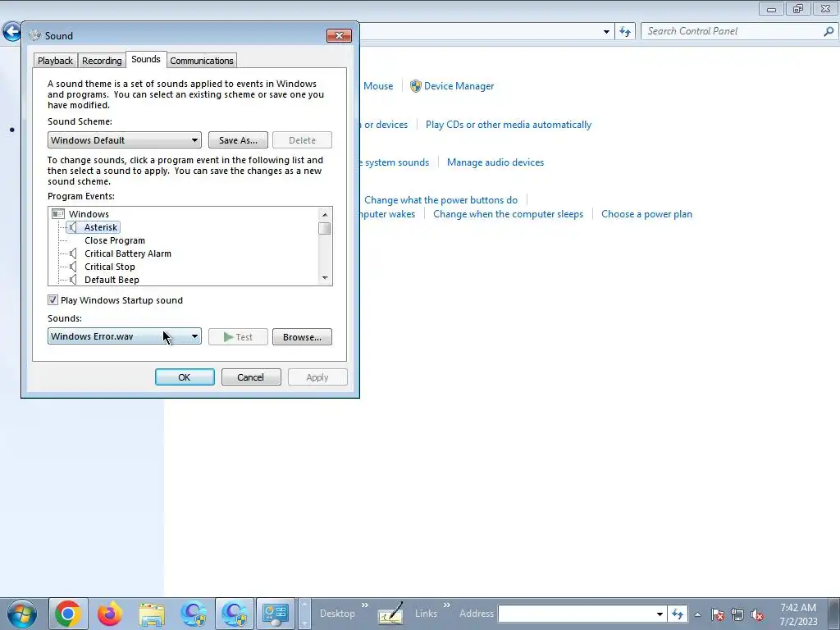This screenshot has width=840, height=630.
Task: Click the speaker icon beside Asterisk
Action: (73, 227)
